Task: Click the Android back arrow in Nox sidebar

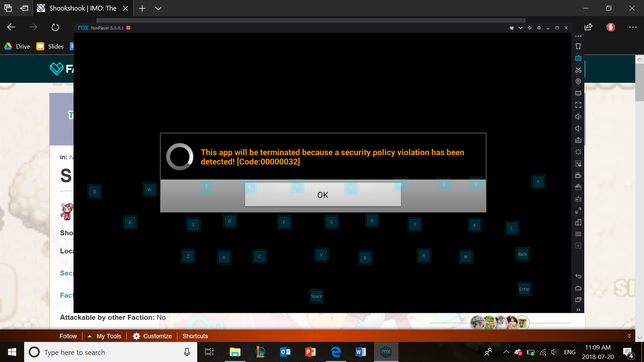Action: (578, 276)
